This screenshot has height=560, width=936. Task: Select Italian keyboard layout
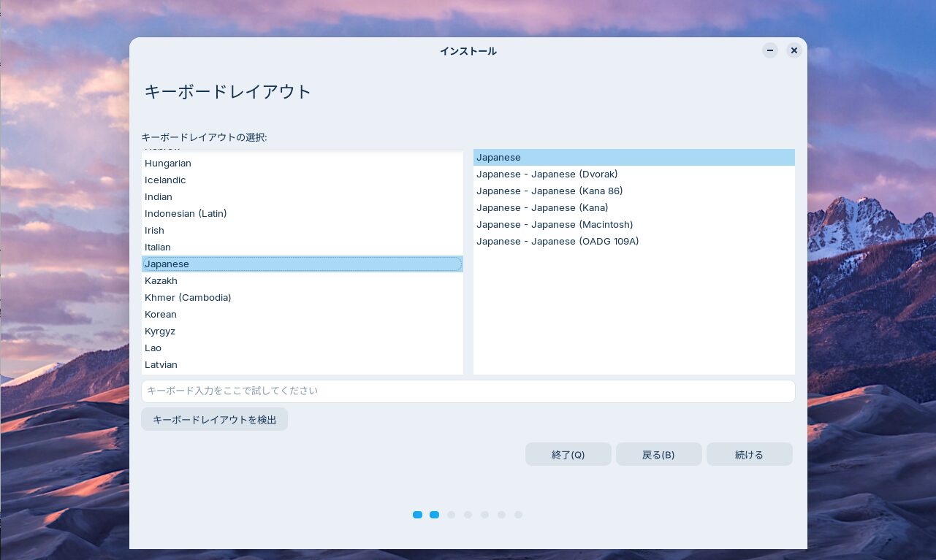(158, 248)
